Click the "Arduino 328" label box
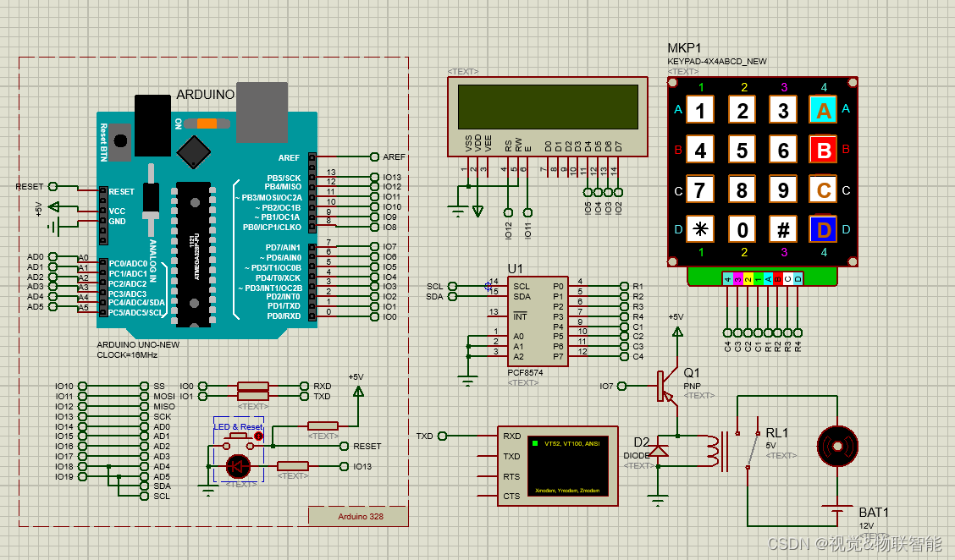955x560 pixels. (359, 516)
